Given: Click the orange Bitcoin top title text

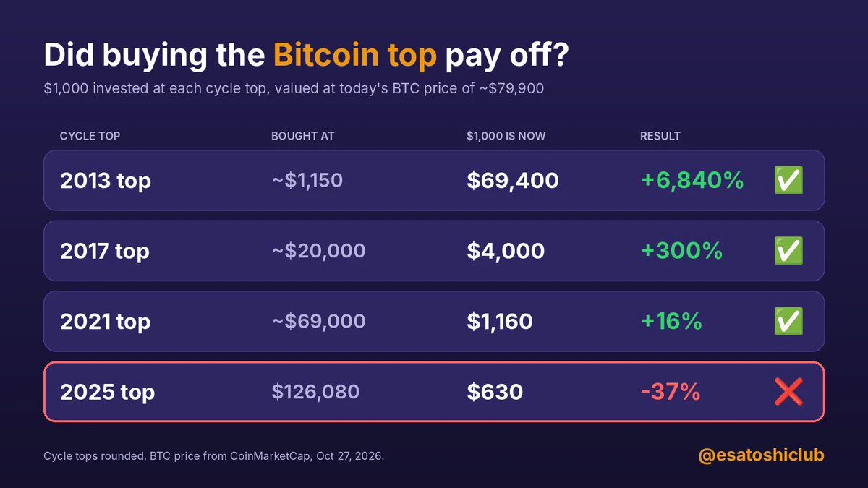Looking at the screenshot, I should click(x=355, y=56).
